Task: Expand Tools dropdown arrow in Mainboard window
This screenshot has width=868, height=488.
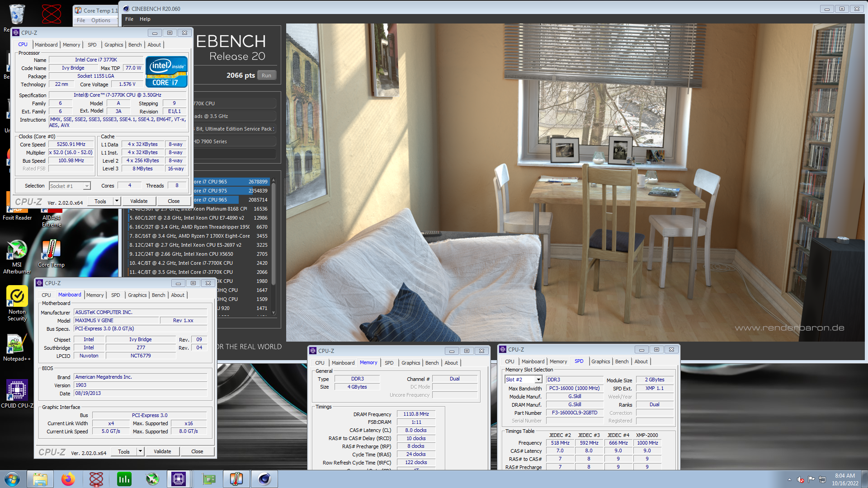Action: (140, 451)
